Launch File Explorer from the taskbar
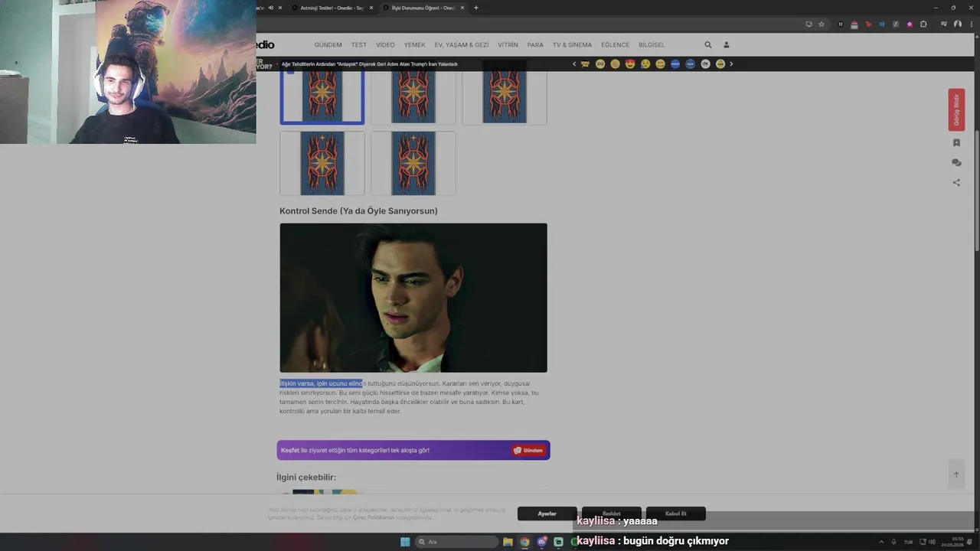Viewport: 980px width, 551px height. tap(508, 542)
